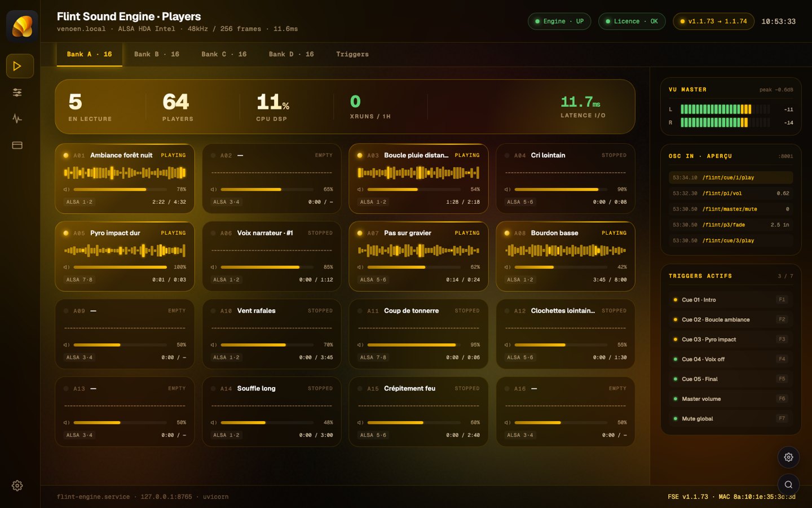This screenshot has height=508, width=812.
Task: Click speaker icon on A12 Clochettes lointain
Action: click(507, 345)
